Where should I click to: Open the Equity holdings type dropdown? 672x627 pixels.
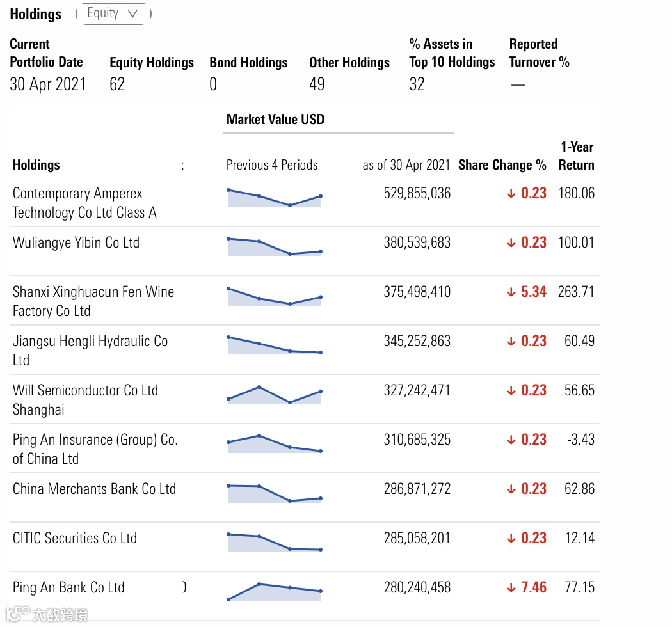coord(113,13)
